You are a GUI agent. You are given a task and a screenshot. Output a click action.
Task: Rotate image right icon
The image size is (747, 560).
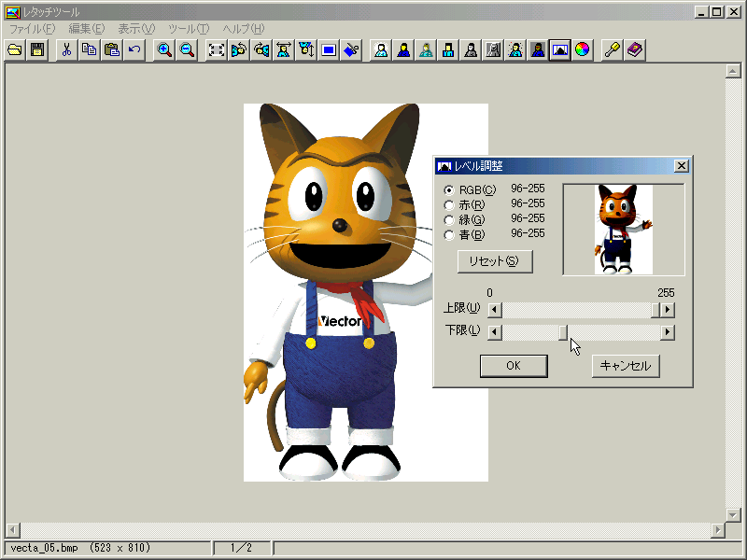point(261,49)
